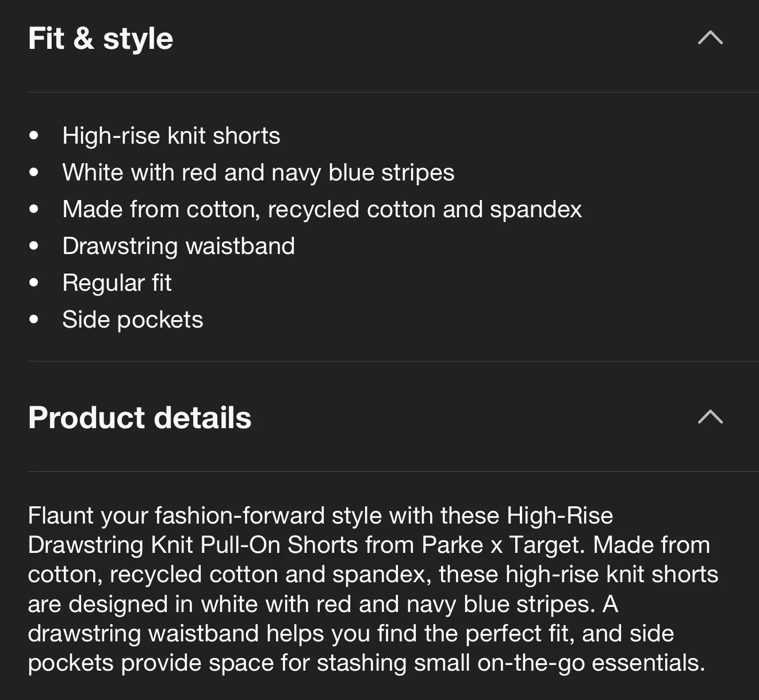This screenshot has width=759, height=700.
Task: Collapse the Product details section chevron
Action: (x=710, y=417)
